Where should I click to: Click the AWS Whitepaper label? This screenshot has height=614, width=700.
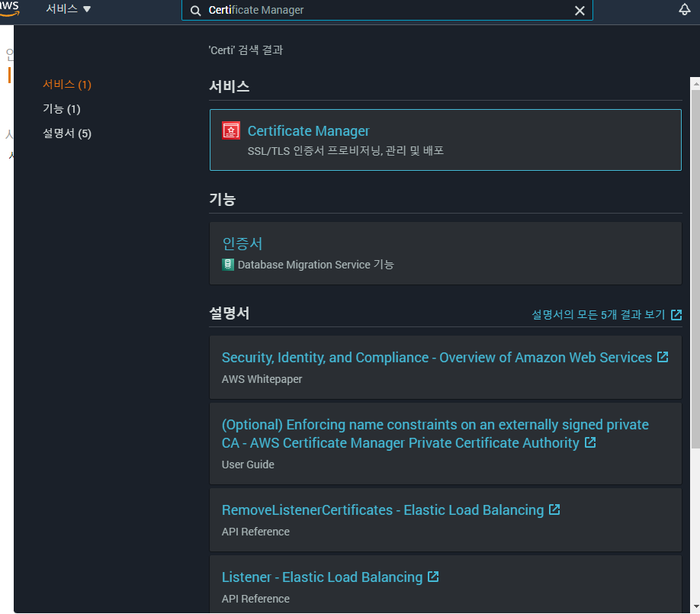(x=262, y=379)
